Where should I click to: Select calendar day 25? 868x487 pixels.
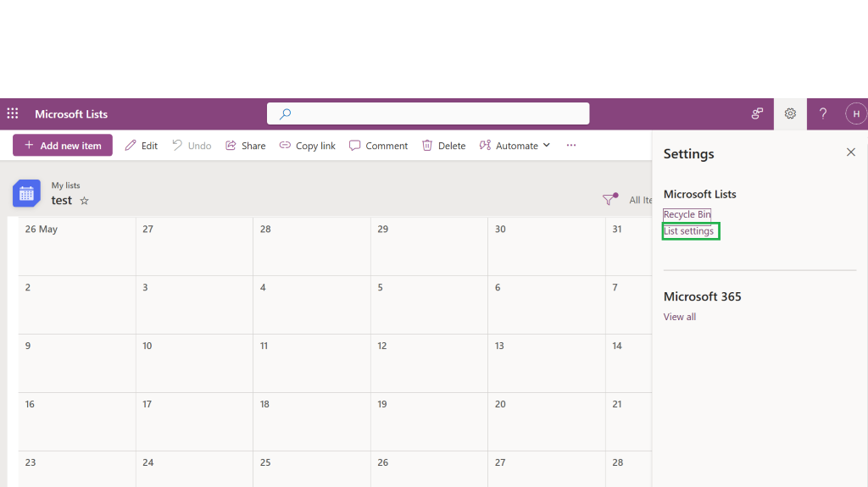pos(312,469)
